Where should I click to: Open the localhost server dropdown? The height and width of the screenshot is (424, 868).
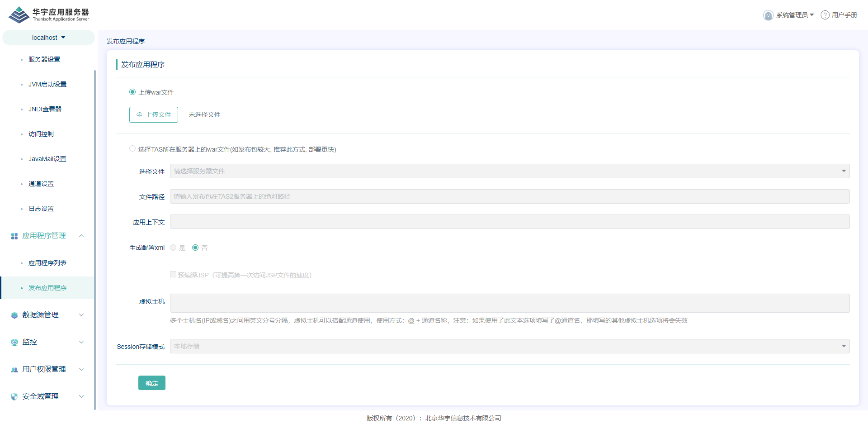point(49,38)
